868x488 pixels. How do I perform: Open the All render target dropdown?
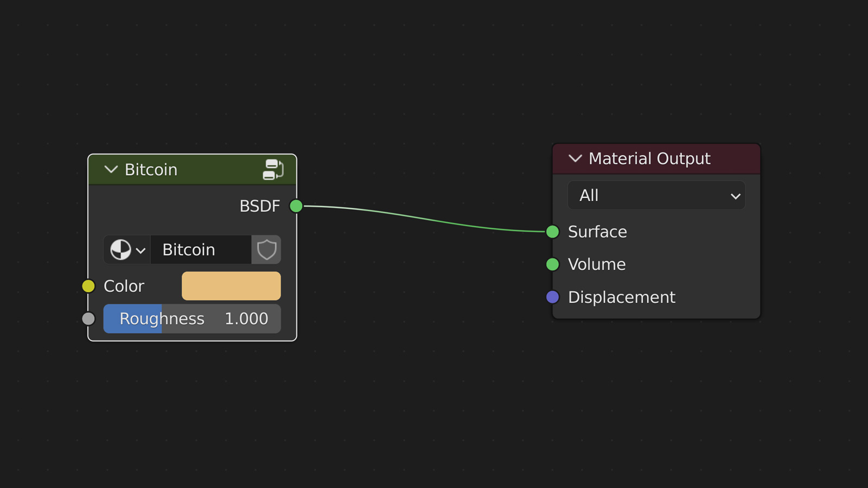656,196
